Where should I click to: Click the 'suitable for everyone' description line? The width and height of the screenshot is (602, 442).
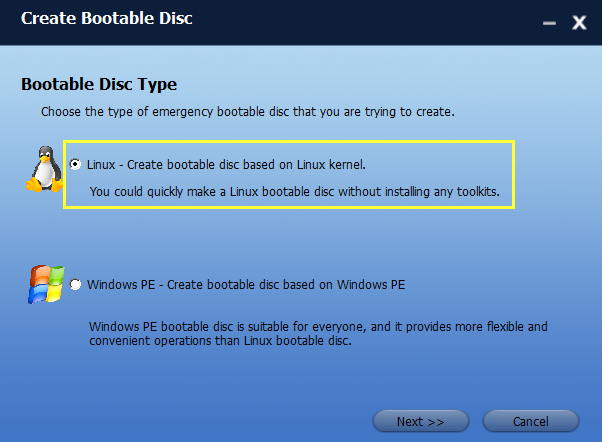(318, 327)
